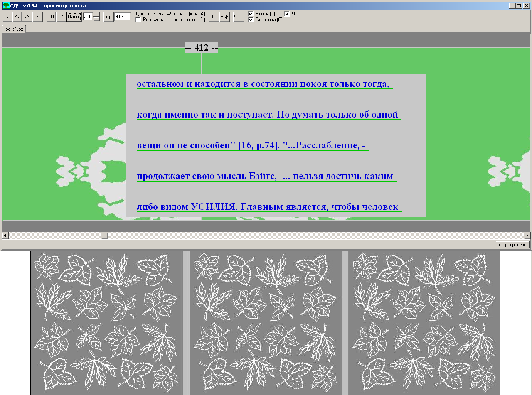Viewport: 532px width, 395px height.
Task: Toggle the 'Ч' checkbox
Action: tap(287, 14)
